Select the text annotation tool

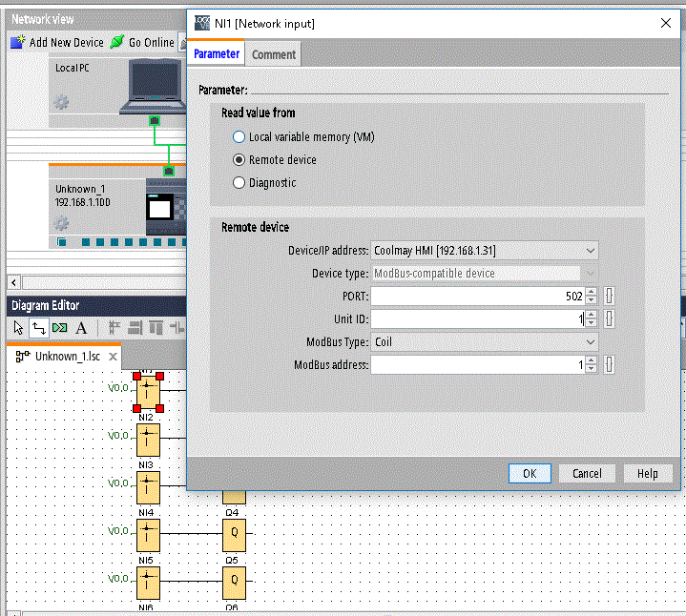point(81,327)
